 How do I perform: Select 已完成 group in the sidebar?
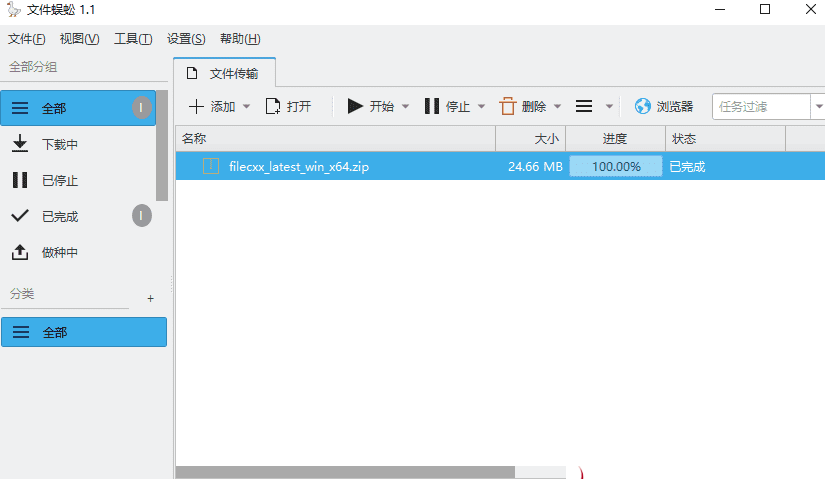pyautogui.click(x=60, y=217)
